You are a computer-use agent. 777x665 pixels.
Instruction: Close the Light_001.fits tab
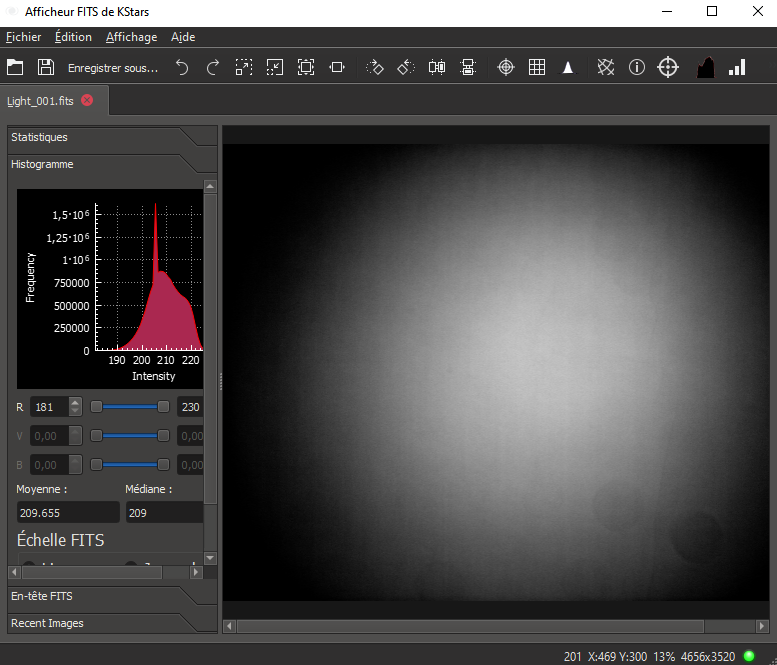click(87, 100)
